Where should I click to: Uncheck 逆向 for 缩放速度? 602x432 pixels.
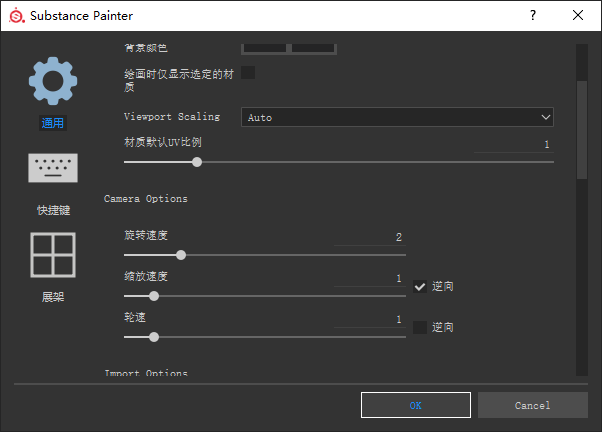[x=420, y=286]
